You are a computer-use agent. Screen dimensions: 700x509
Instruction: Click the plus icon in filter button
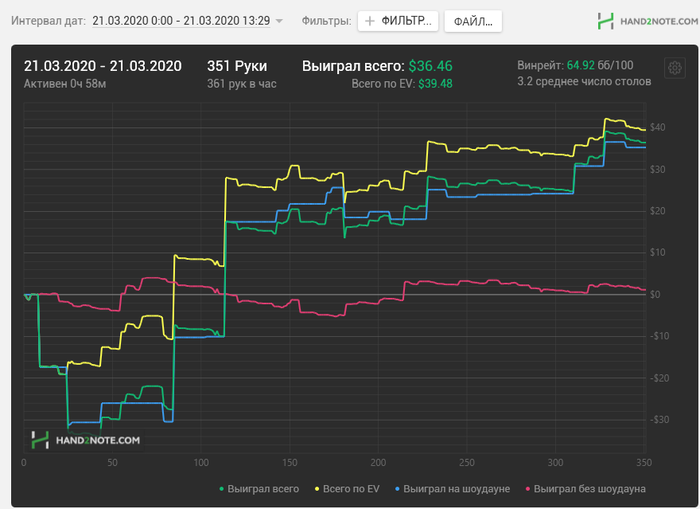(370, 21)
